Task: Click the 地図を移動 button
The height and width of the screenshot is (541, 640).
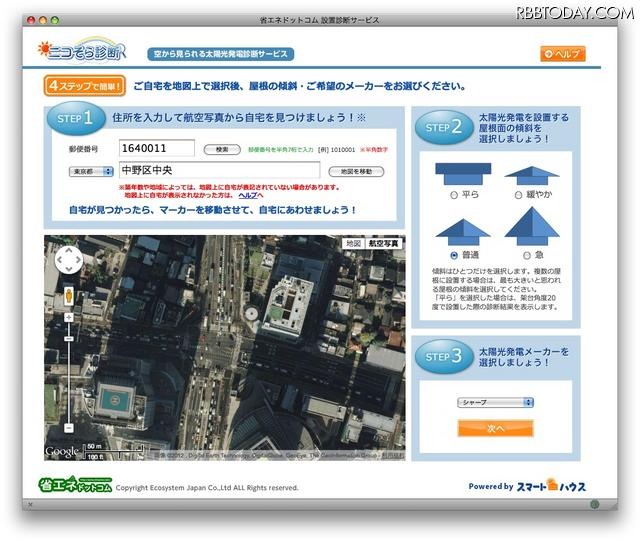Action: [356, 171]
